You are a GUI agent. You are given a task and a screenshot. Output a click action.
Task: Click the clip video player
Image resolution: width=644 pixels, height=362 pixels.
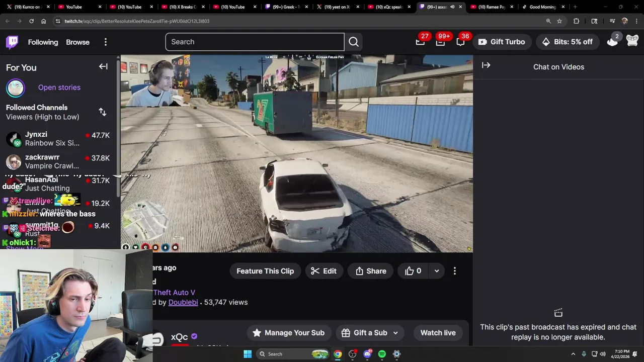pos(297,153)
